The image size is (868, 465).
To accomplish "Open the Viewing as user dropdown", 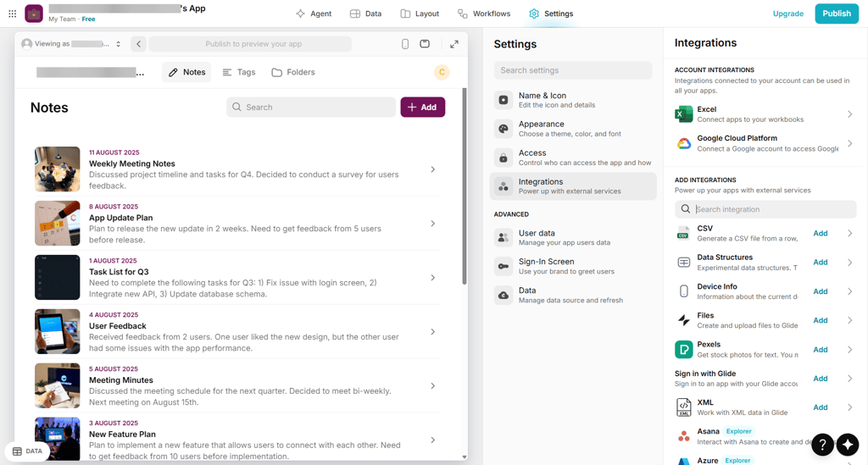I will (x=71, y=44).
